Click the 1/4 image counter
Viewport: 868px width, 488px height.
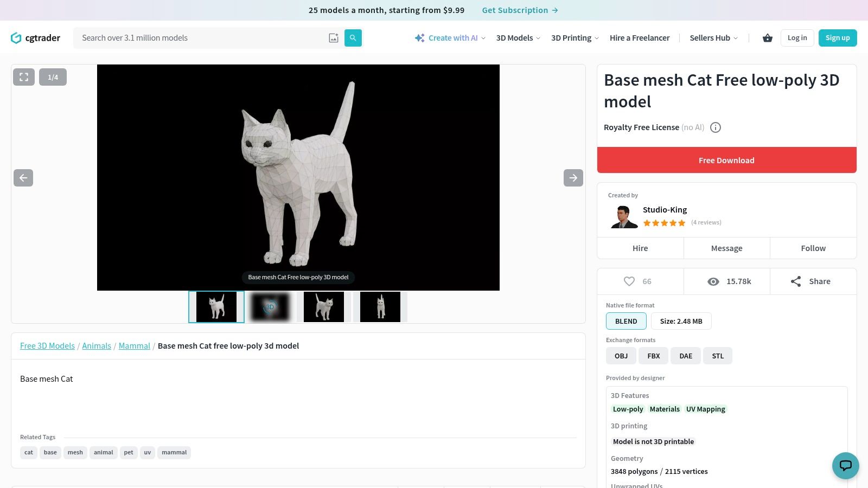click(53, 77)
